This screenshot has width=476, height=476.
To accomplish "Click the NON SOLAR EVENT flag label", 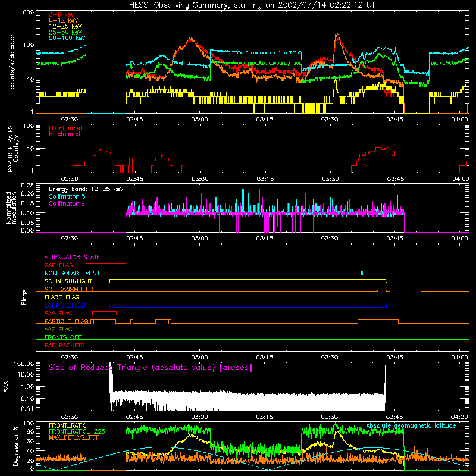I will tap(72, 273).
